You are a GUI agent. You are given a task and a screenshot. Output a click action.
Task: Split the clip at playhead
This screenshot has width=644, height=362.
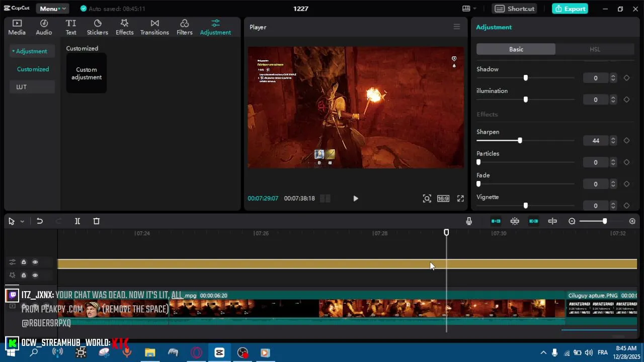click(x=77, y=221)
